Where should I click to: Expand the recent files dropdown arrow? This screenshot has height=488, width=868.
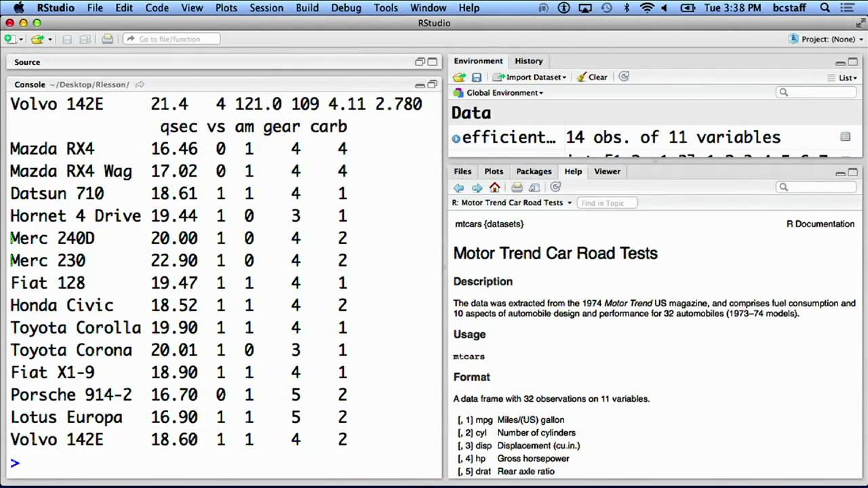(50, 39)
